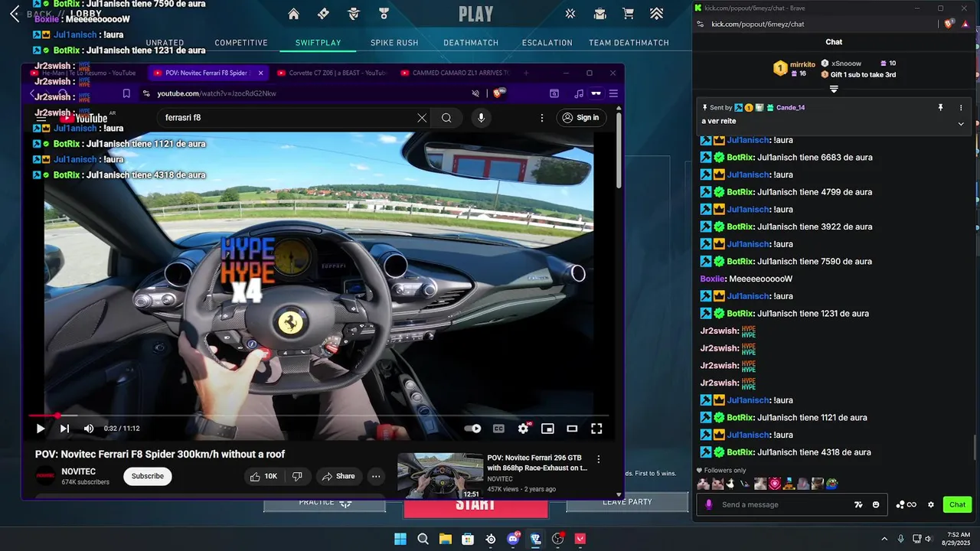
Task: Toggle closed captions on the video
Action: (498, 429)
